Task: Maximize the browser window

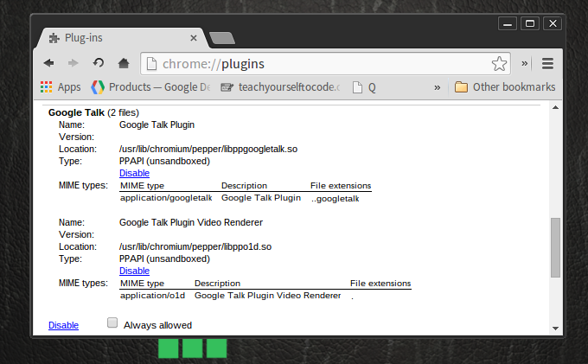Action: coord(530,23)
